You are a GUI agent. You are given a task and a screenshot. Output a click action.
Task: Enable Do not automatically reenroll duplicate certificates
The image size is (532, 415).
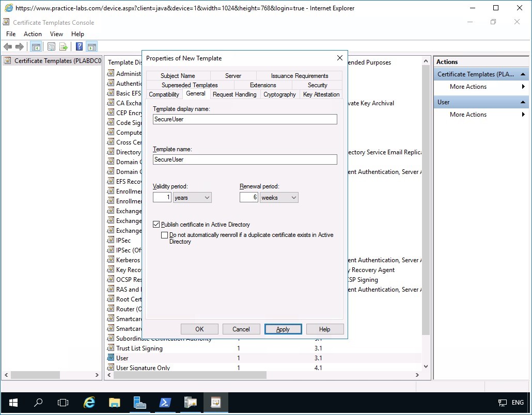(x=165, y=235)
